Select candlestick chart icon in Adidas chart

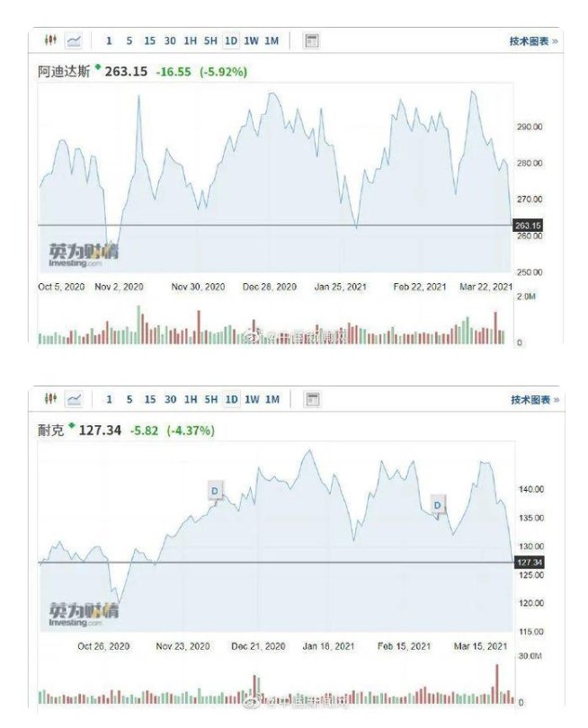(x=51, y=40)
